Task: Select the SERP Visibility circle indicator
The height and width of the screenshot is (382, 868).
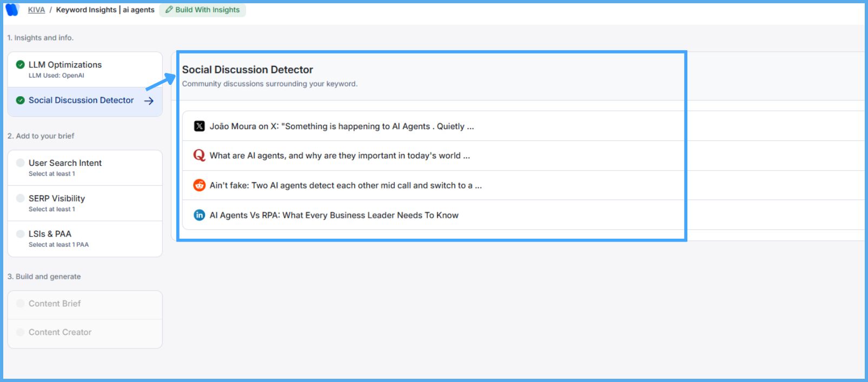Action: pyautogui.click(x=20, y=198)
